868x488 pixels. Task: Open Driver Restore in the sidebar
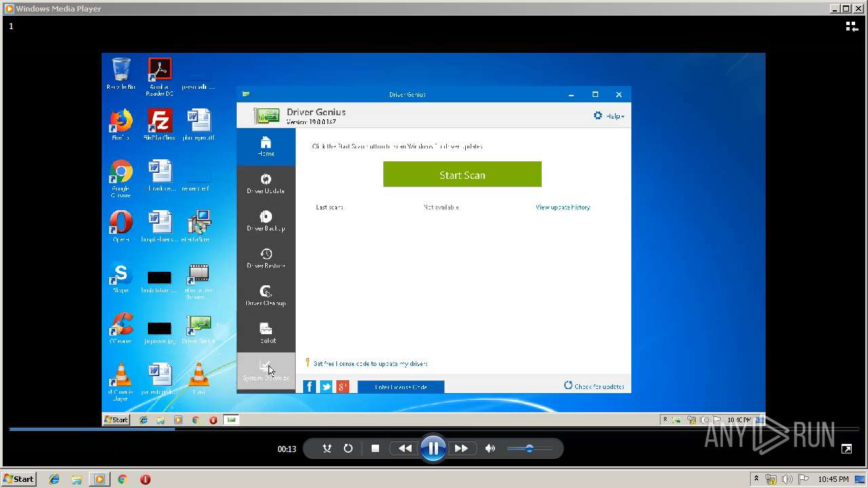coord(266,258)
